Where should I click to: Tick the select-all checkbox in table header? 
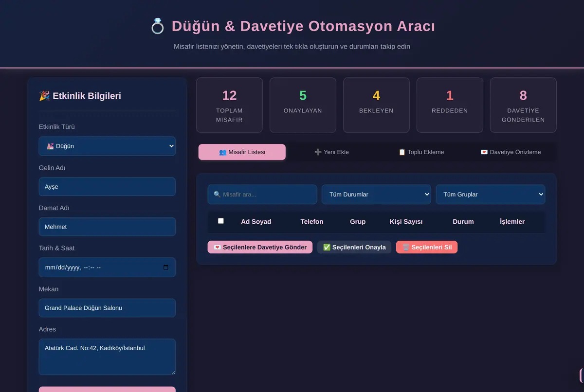point(221,221)
